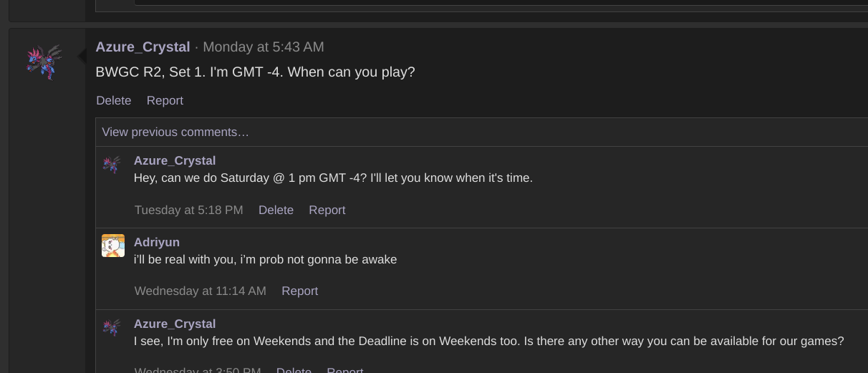This screenshot has height=373, width=868.
Task: Open Azure_Crystal name on Weekends comment
Action: click(x=175, y=324)
